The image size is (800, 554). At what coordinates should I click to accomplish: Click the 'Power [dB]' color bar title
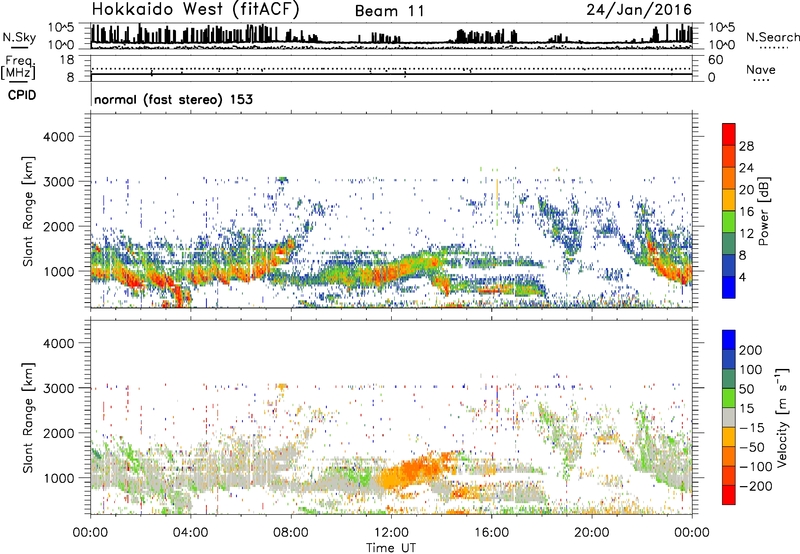763,211
